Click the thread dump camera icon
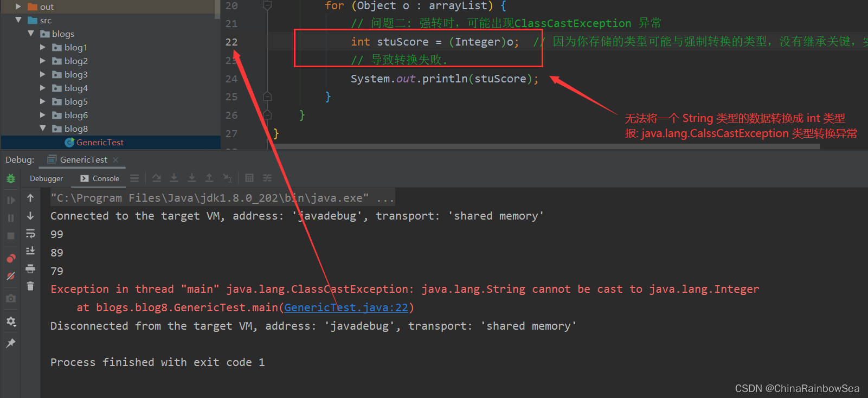The image size is (868, 398). click(11, 298)
